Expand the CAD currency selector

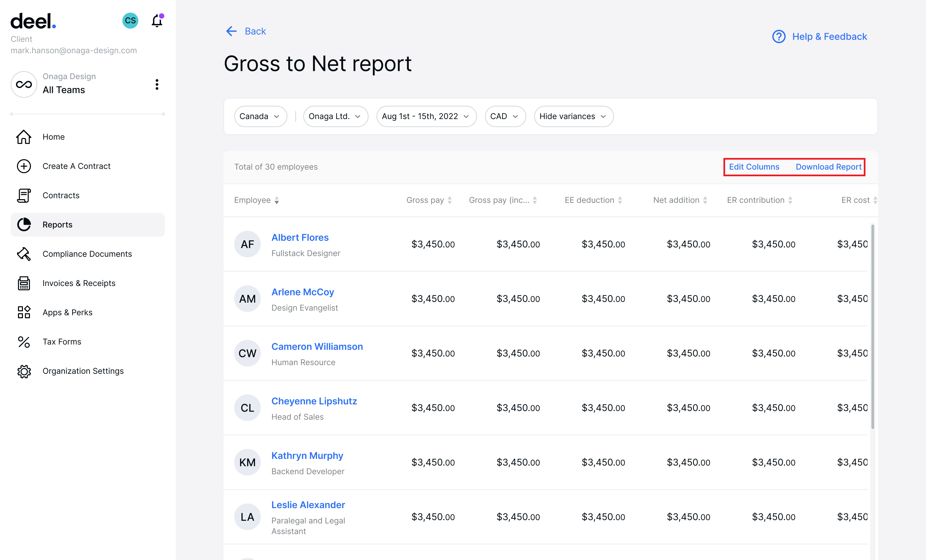505,116
